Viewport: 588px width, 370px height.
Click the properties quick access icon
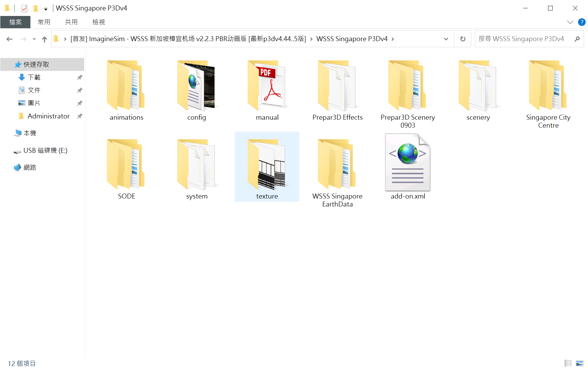click(24, 8)
